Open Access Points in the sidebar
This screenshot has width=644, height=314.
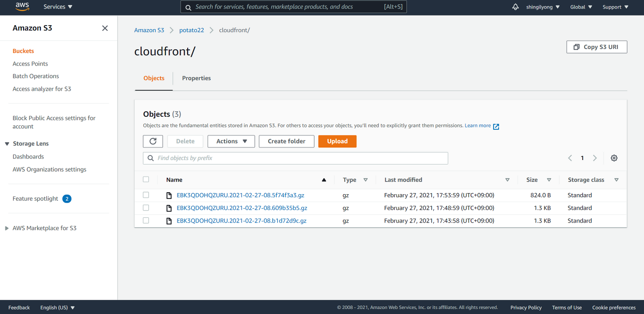[x=30, y=64]
